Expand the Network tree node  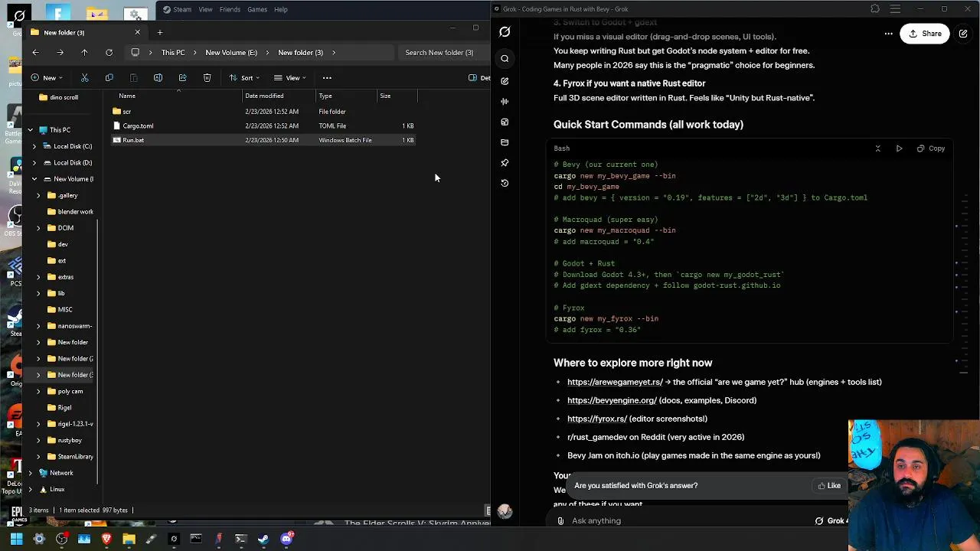pos(30,473)
